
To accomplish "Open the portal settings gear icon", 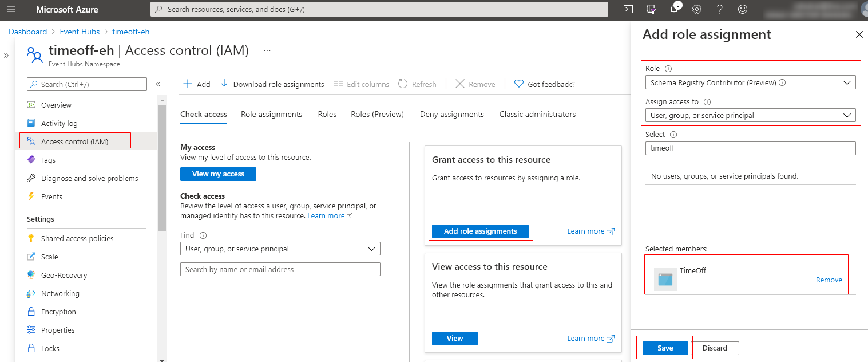I will (697, 9).
